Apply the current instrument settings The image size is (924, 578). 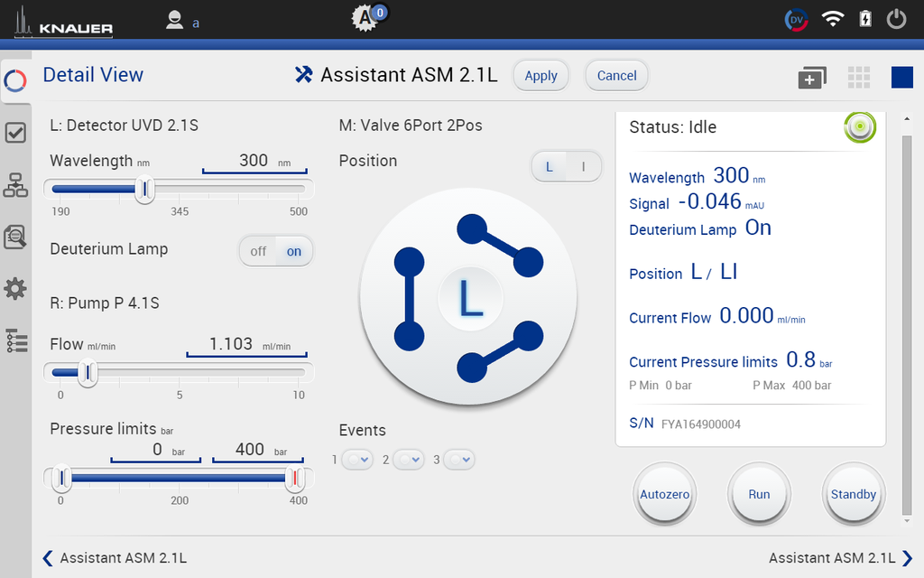[541, 76]
